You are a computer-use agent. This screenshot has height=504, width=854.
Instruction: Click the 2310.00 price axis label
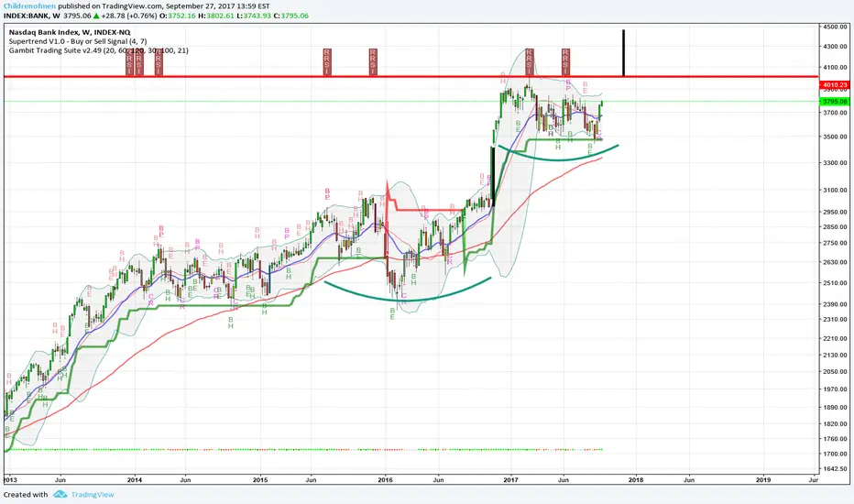pos(836,319)
